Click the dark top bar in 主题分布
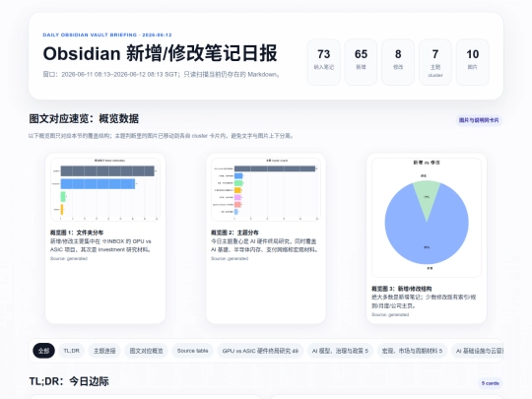Viewport: 532px width, 399px height. (x=275, y=168)
